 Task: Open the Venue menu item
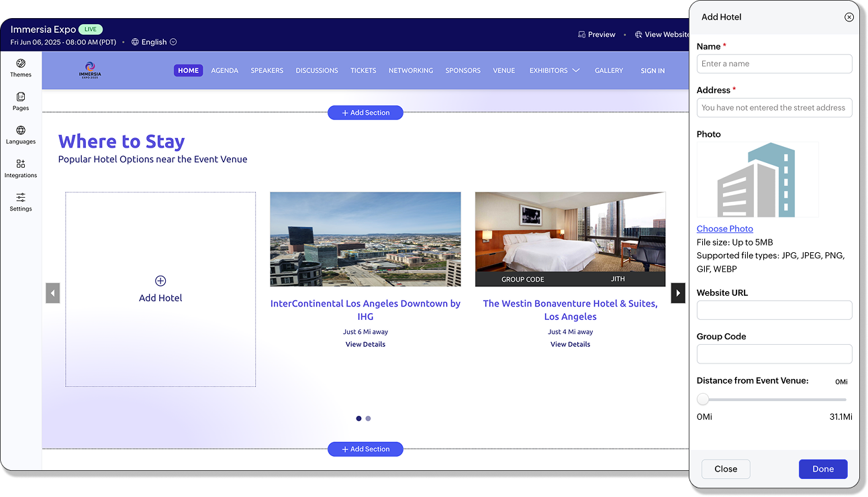[x=504, y=70]
